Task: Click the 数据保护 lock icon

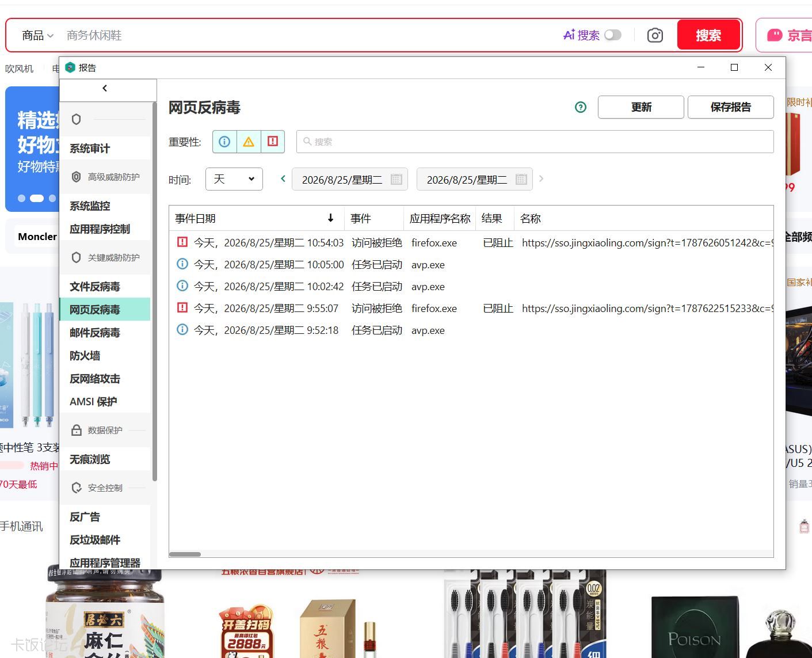Action: (x=76, y=430)
